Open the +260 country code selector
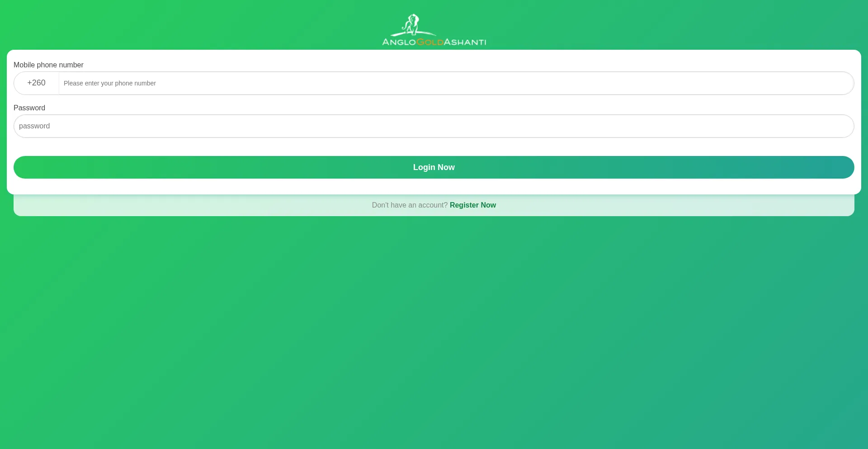Viewport: 868px width, 449px height. [36, 83]
